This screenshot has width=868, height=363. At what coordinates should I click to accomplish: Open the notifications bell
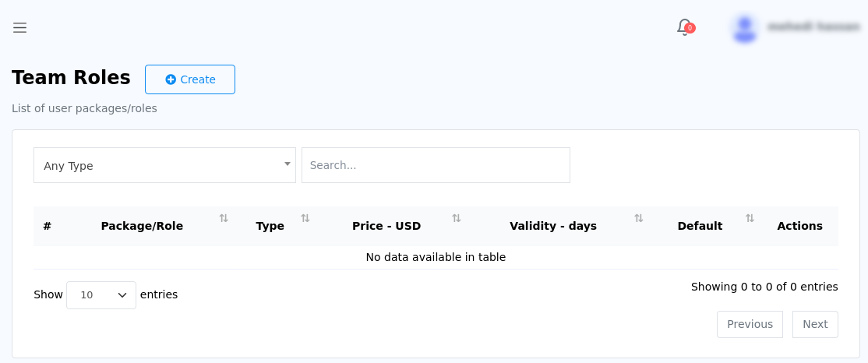tap(684, 27)
